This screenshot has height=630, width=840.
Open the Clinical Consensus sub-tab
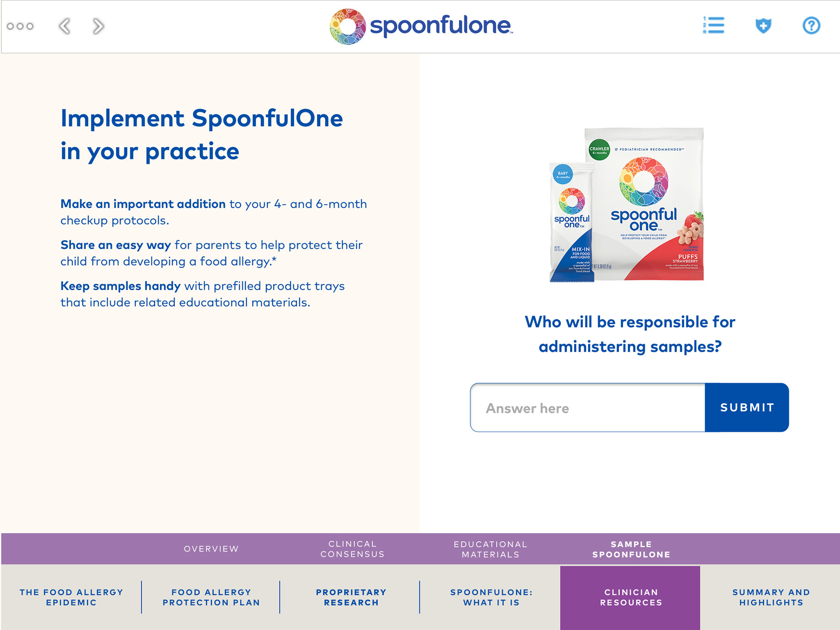pyautogui.click(x=353, y=549)
